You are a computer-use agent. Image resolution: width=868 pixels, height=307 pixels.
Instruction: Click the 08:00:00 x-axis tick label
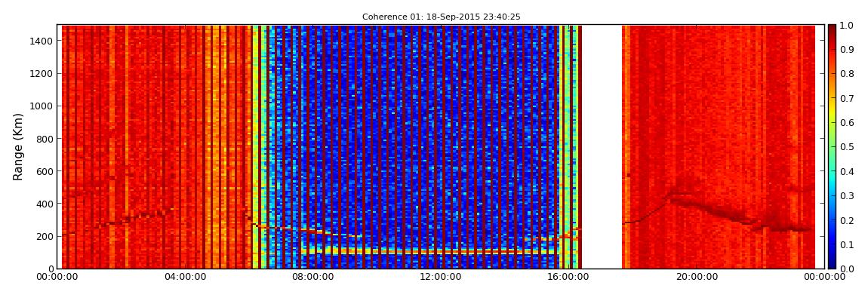tap(312, 277)
